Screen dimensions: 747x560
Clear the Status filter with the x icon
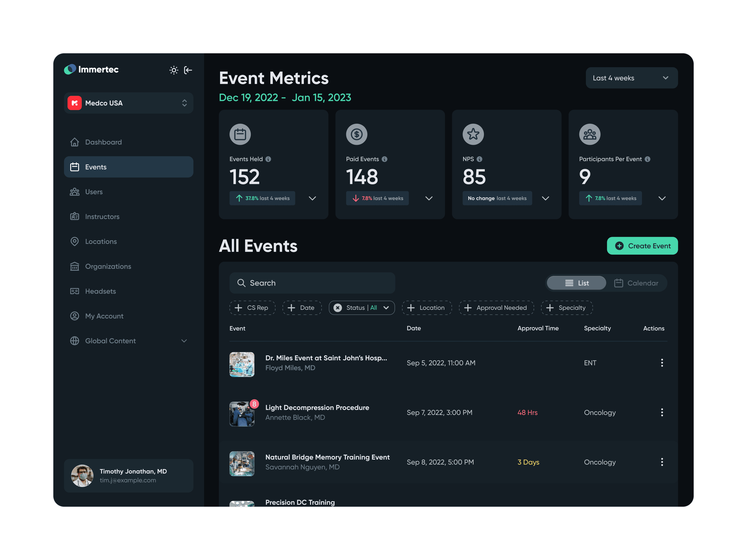[x=338, y=307]
